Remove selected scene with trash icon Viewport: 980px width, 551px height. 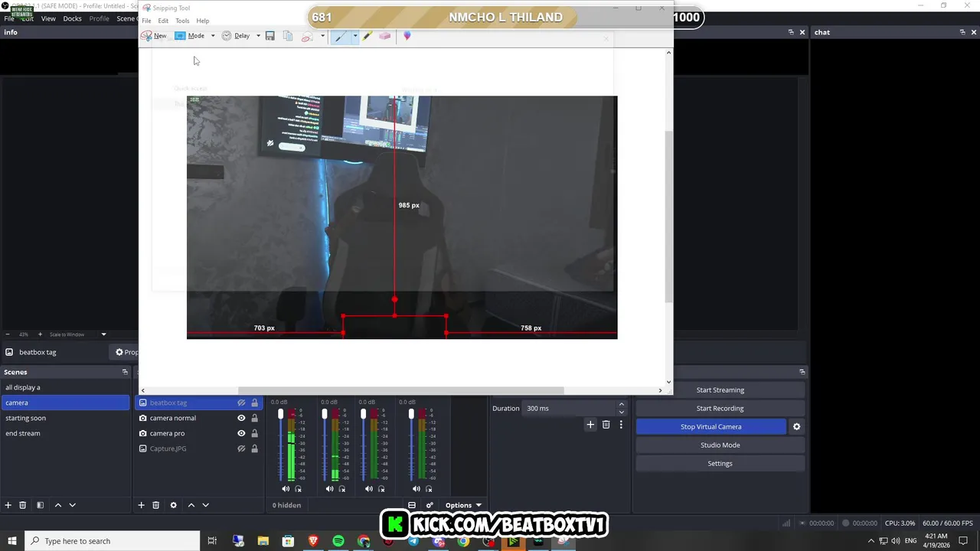coord(23,505)
